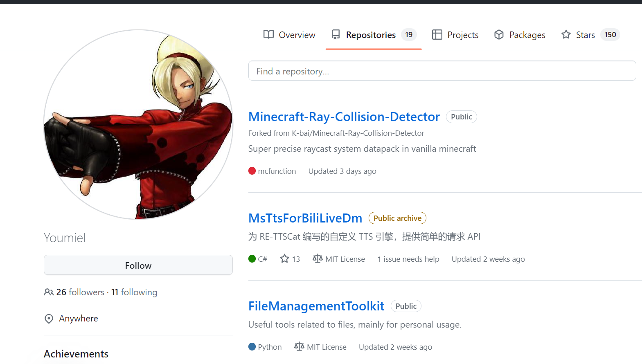Viewport: 642px width, 364px height.
Task: Click the mcfunction language label
Action: coord(277,171)
